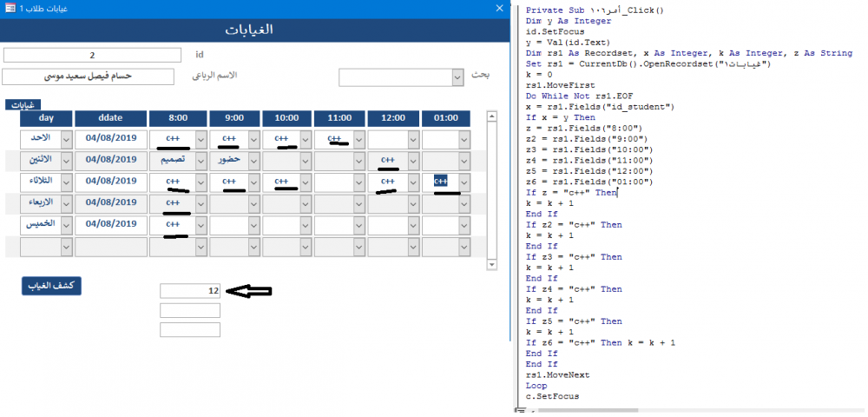
Task: Click the id field showing 2
Action: click(93, 56)
